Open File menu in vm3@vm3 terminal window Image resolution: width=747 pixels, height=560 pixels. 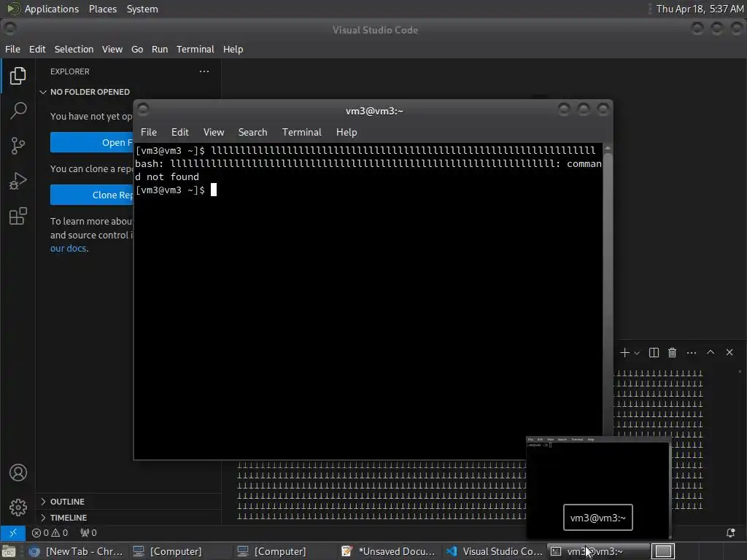coord(149,132)
